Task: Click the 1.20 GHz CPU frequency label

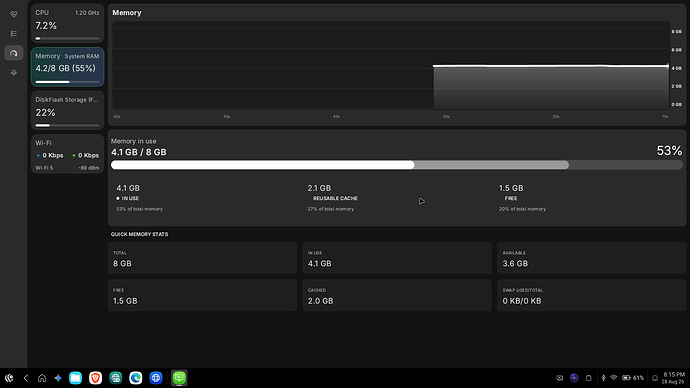Action: 87,13
